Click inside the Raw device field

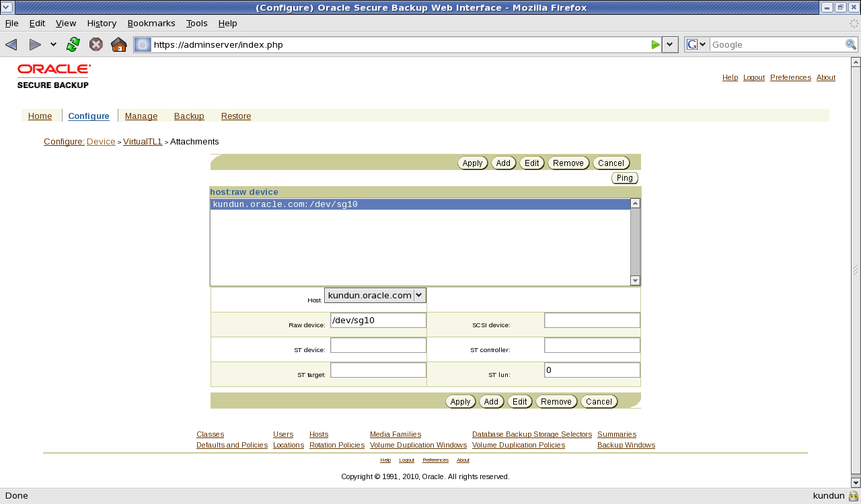[377, 320]
